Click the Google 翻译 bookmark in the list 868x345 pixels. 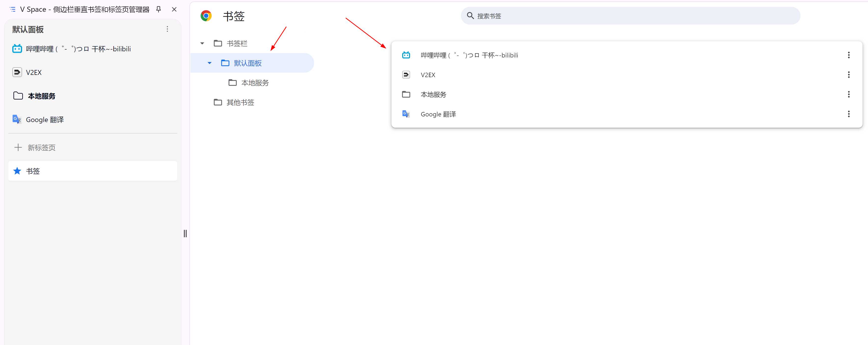tap(438, 114)
